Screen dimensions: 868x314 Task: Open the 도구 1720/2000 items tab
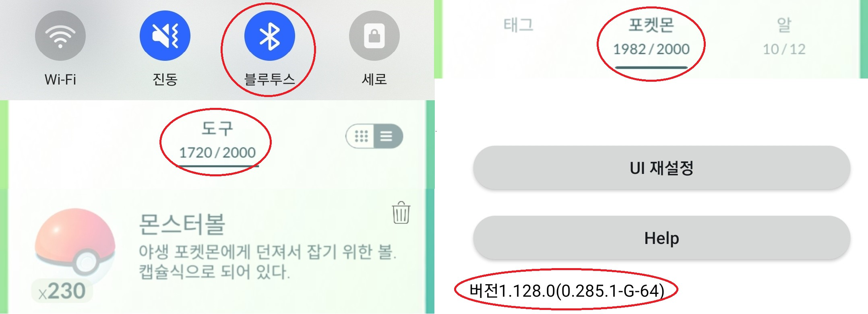217,141
